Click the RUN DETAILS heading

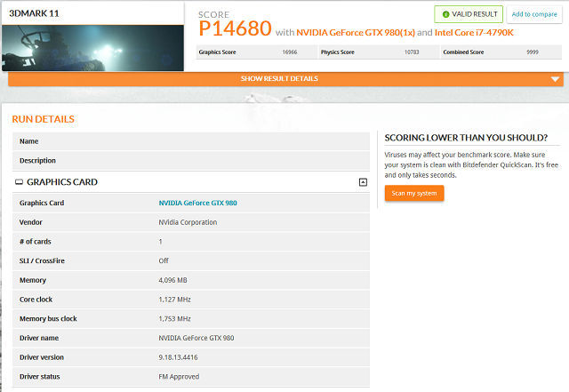pos(43,119)
